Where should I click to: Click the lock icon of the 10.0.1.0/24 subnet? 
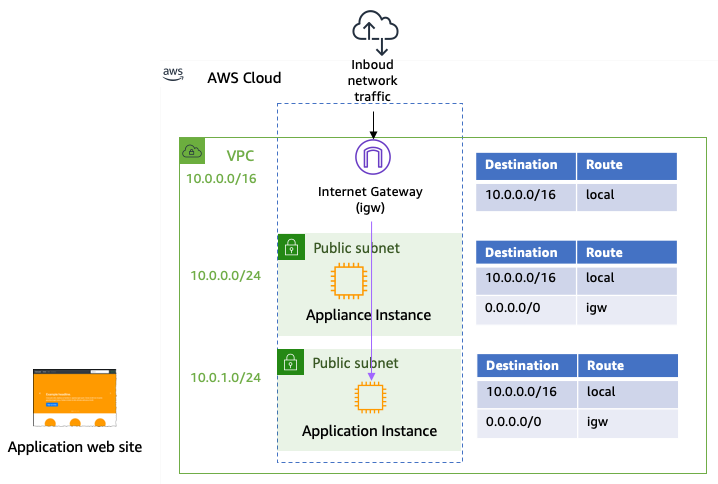[x=290, y=362]
